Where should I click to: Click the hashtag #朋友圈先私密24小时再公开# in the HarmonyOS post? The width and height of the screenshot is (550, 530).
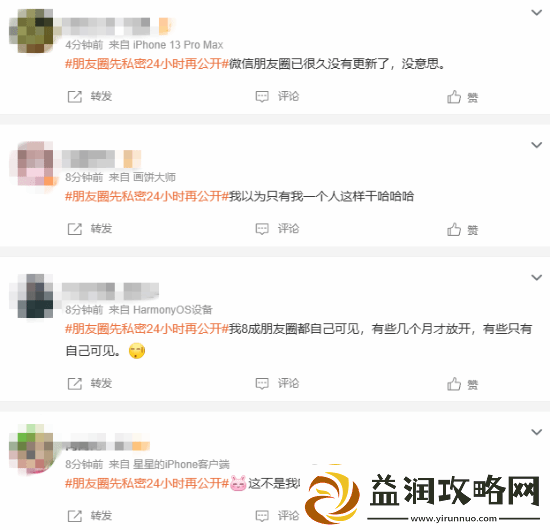pyautogui.click(x=147, y=329)
